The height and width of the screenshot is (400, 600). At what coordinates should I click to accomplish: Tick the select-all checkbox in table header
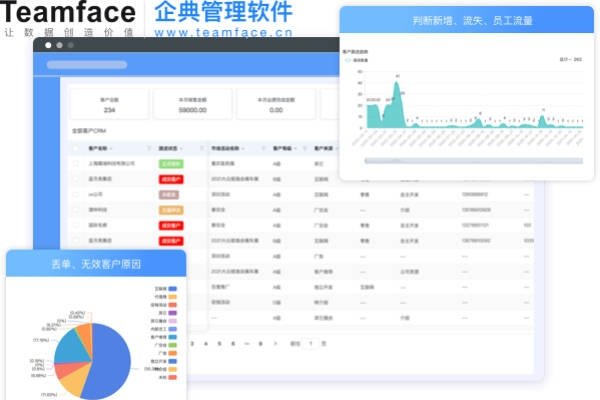76,149
